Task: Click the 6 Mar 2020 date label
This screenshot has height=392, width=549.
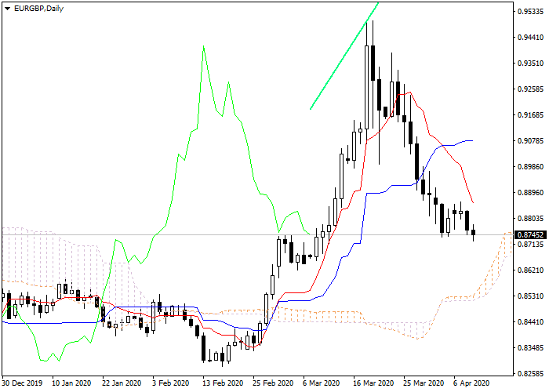Action: coord(322,383)
